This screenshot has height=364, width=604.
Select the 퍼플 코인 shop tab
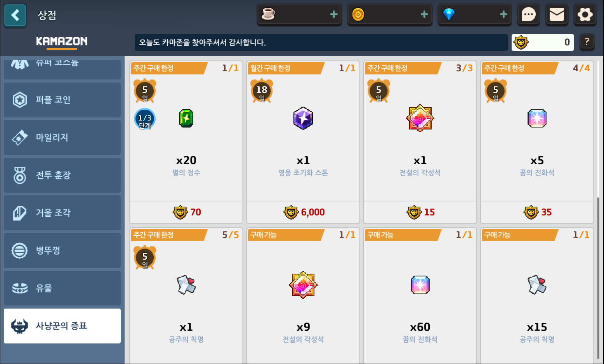(x=62, y=100)
